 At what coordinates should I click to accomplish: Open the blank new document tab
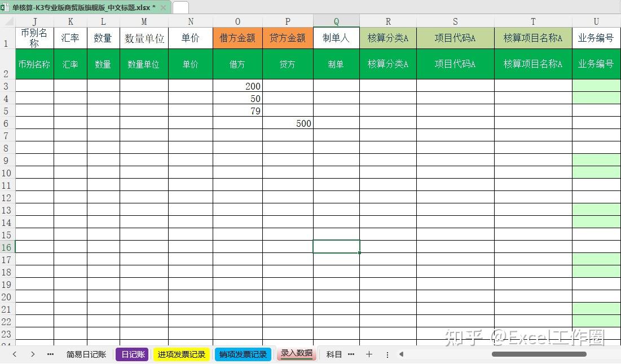[180, 7]
